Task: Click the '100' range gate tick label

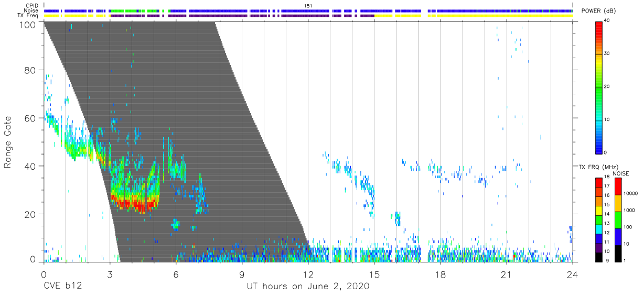Action: tap(29, 25)
